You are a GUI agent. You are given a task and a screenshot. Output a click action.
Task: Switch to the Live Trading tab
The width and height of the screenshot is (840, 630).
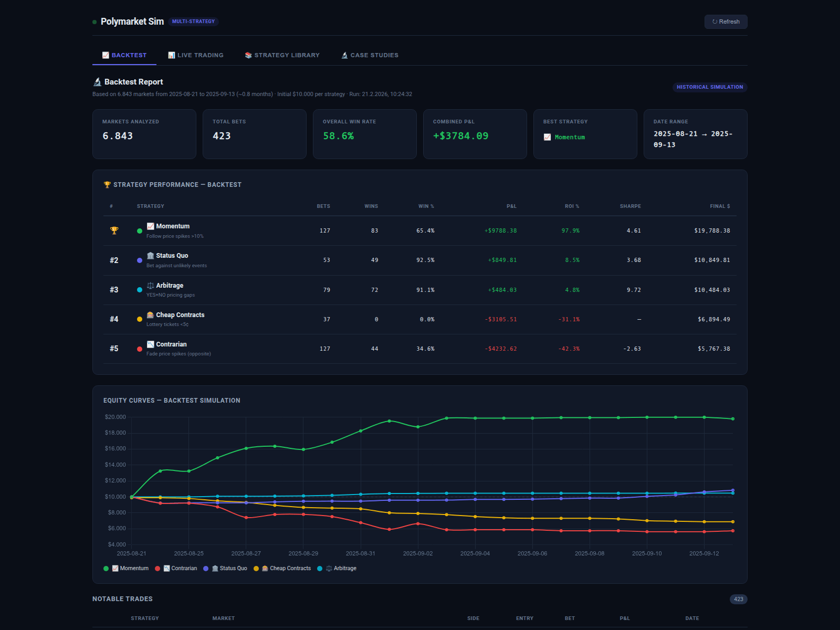(196, 55)
